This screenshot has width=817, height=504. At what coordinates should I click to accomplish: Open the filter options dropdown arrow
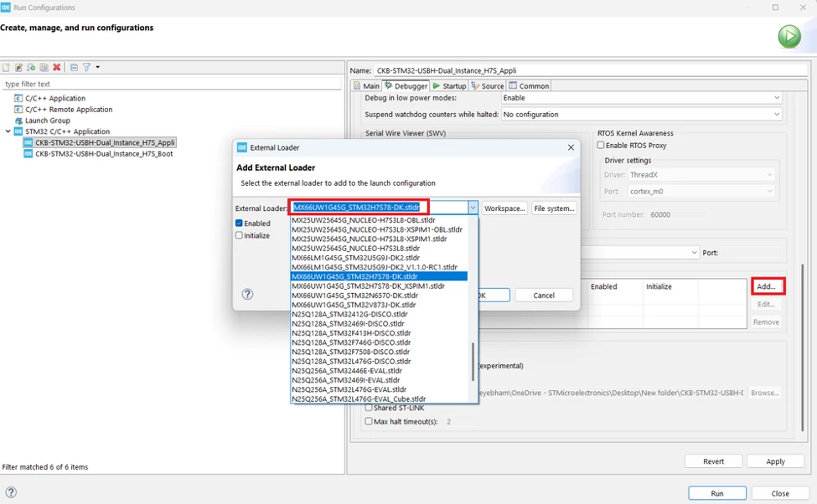point(97,67)
